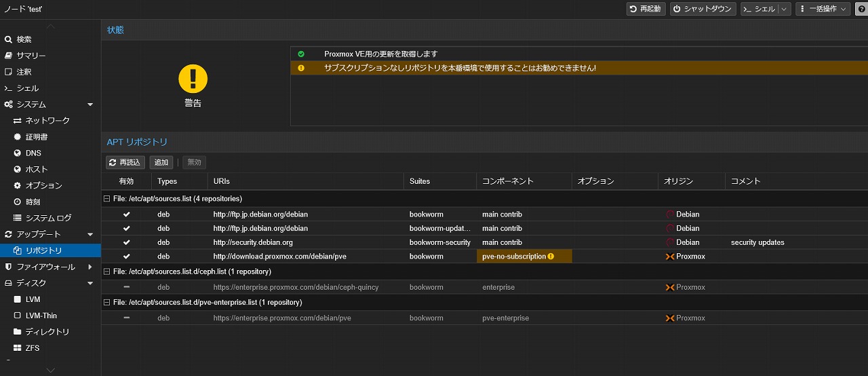Toggle enabled check for security.debian.org row
The image size is (868, 376).
[126, 242]
